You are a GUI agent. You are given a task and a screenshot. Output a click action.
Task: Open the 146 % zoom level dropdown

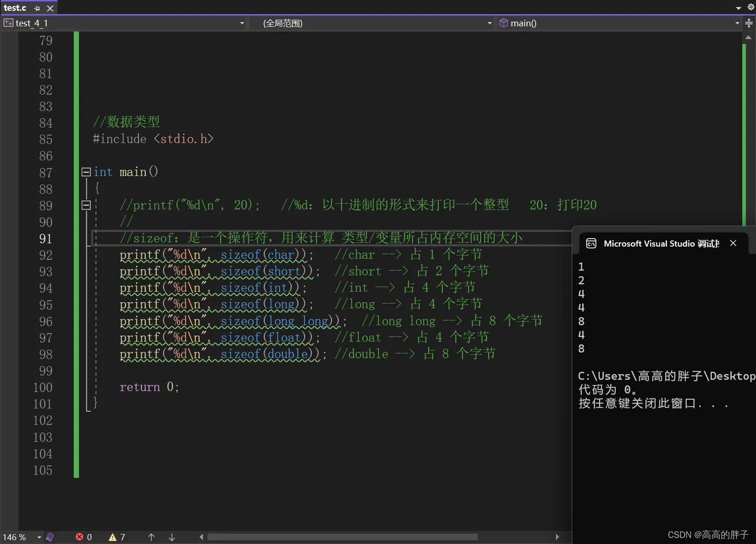pyautogui.click(x=39, y=537)
